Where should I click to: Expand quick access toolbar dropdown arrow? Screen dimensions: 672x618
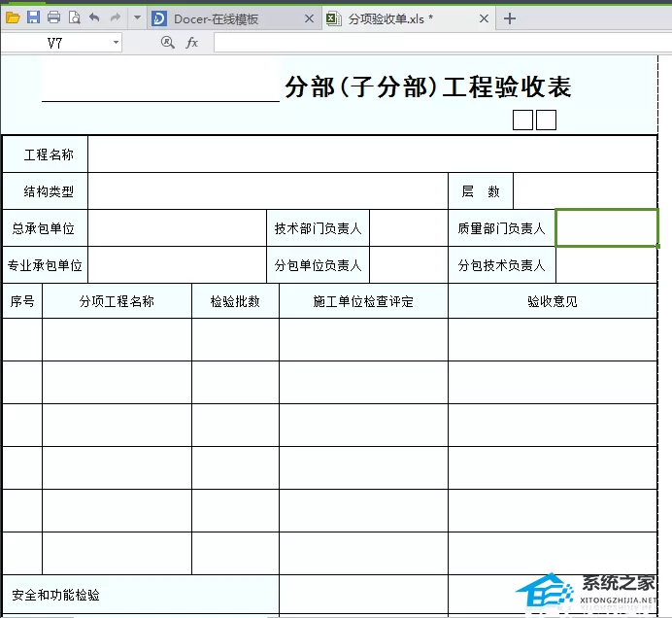pos(137,18)
